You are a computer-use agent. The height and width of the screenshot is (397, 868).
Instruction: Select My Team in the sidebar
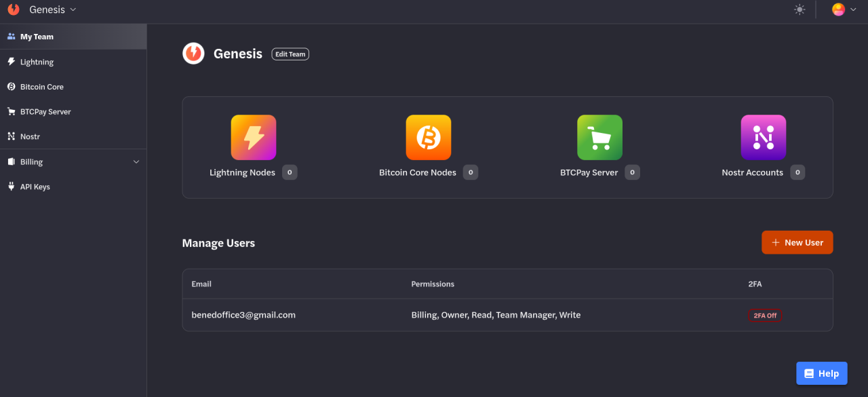point(73,37)
